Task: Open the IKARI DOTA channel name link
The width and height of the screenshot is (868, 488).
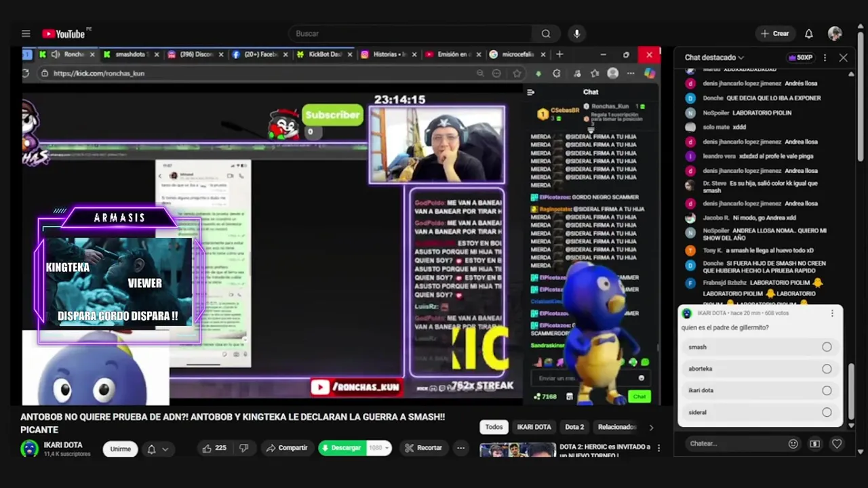Action: tap(63, 445)
